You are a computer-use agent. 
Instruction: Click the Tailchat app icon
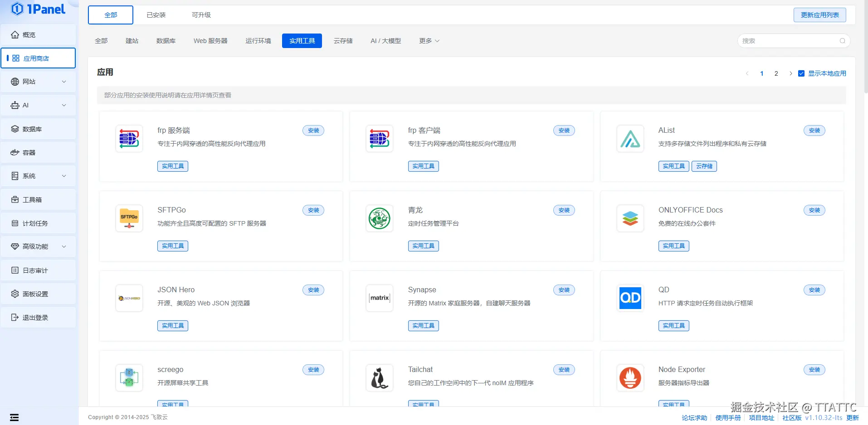click(380, 378)
